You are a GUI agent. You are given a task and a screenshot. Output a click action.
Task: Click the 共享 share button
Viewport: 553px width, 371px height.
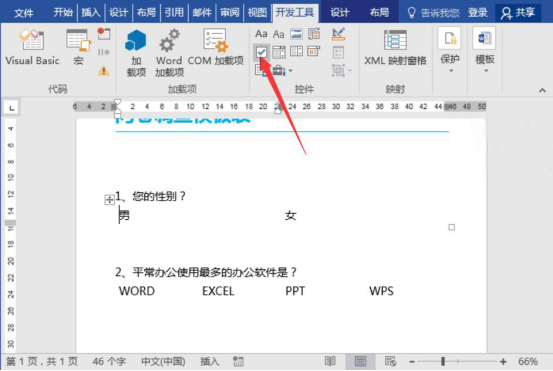(518, 13)
